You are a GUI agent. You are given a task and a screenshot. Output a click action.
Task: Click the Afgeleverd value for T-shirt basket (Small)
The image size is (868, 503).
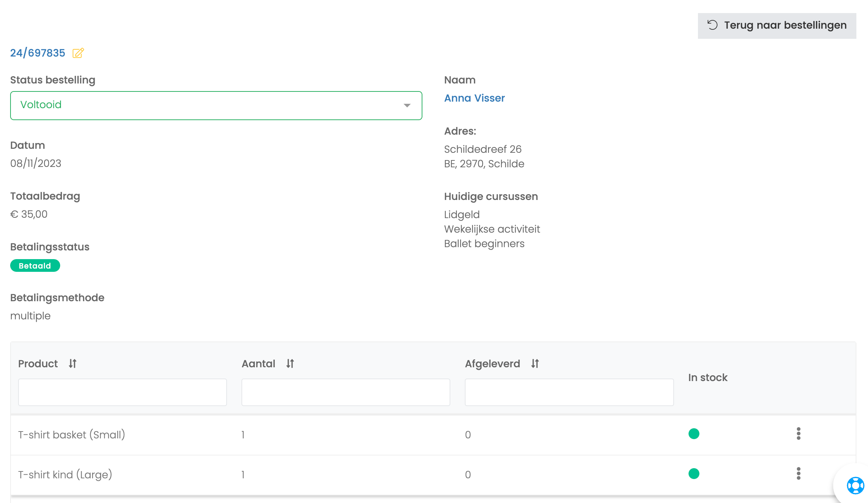468,435
